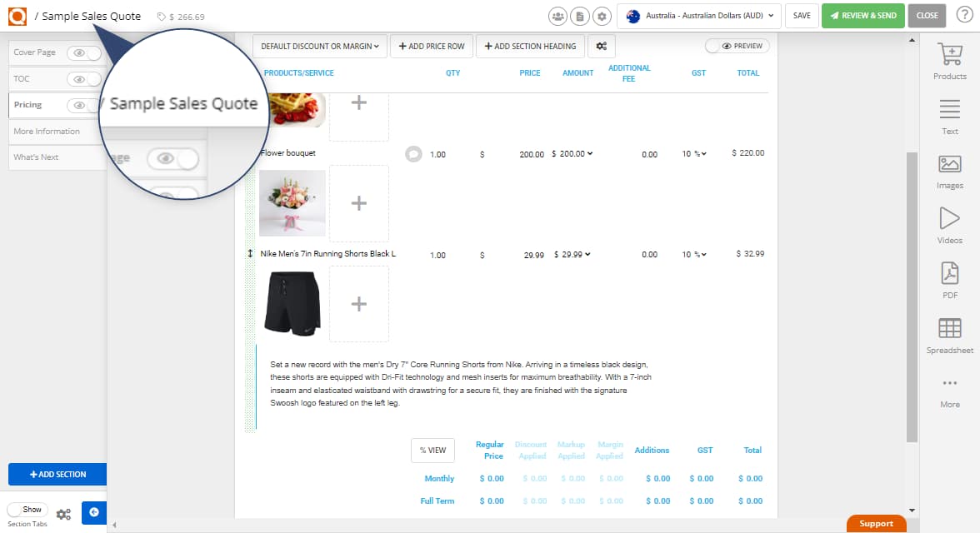Image resolution: width=980 pixels, height=533 pixels.
Task: Open the comment bubble on Flower bouquet row
Action: [413, 153]
